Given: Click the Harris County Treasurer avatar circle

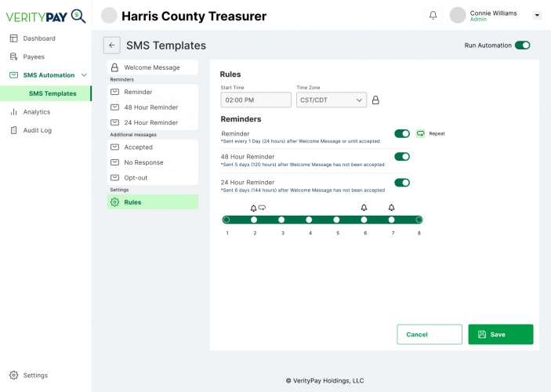Looking at the screenshot, I should [x=109, y=16].
